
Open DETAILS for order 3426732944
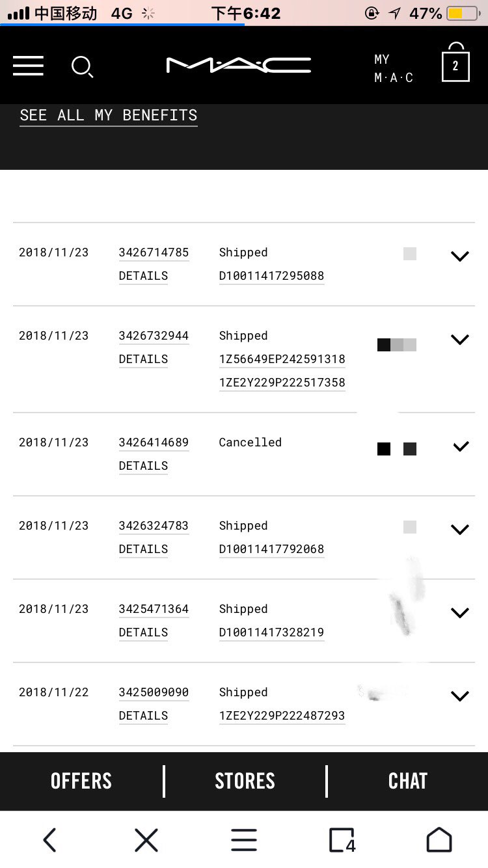click(143, 359)
